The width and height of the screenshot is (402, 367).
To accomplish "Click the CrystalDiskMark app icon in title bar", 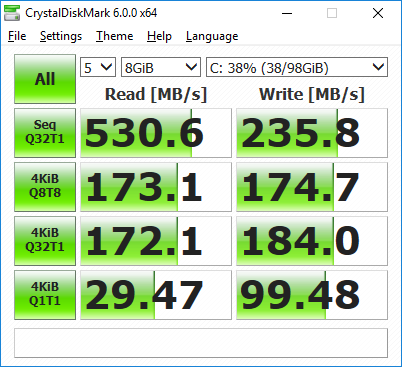I will click(x=12, y=13).
